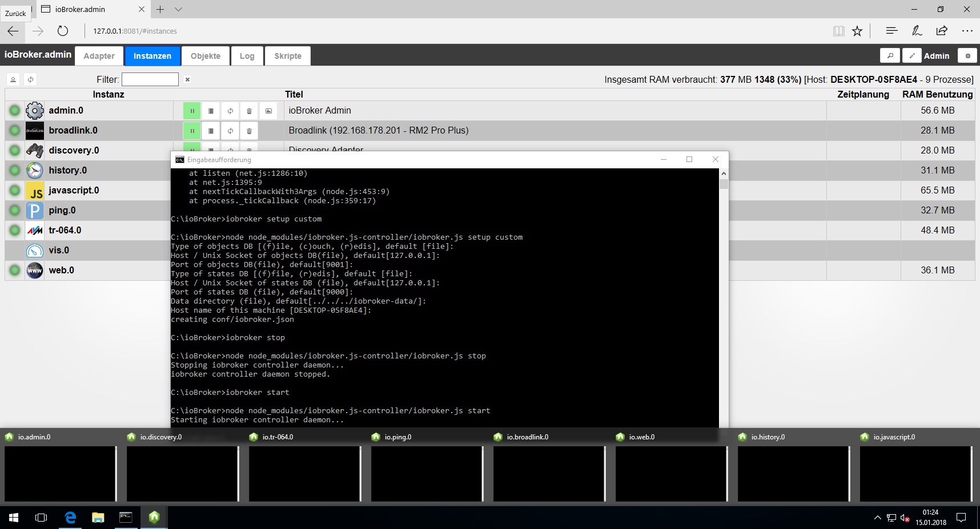Click the pencil edit icon beside Admin
This screenshot has width=980, height=529.
pyautogui.click(x=912, y=55)
